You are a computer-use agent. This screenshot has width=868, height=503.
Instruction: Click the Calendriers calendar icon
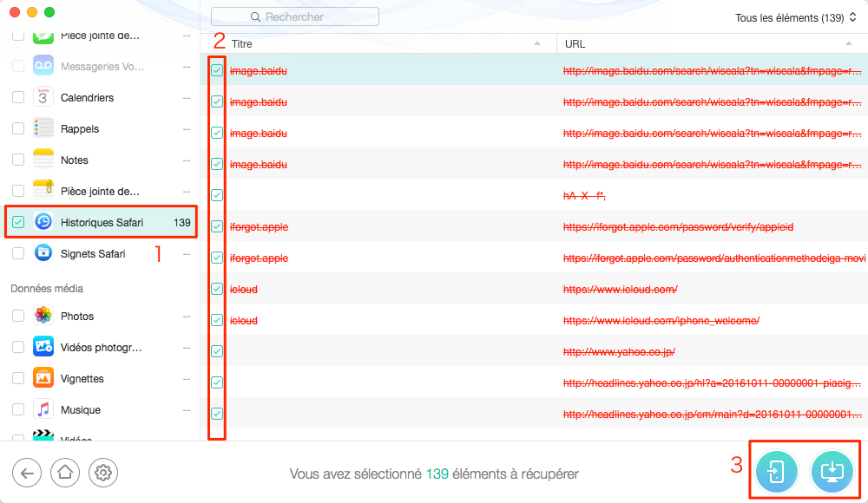click(x=43, y=97)
